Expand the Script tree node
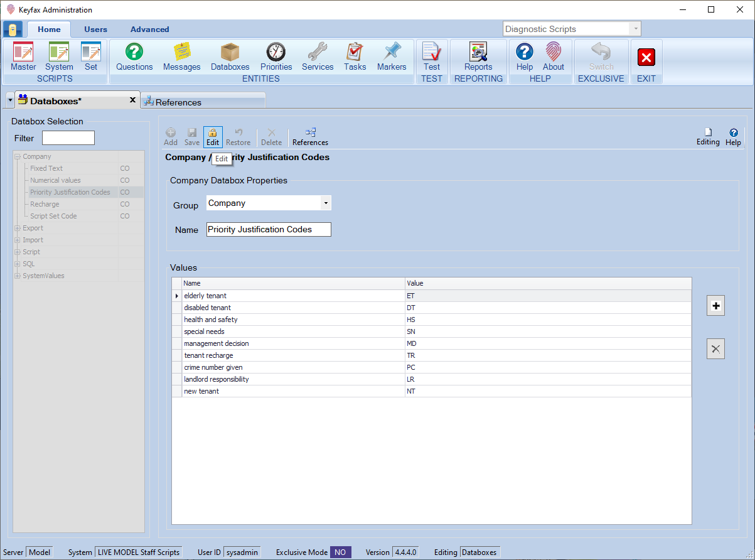Viewport: 755px width, 560px height. [18, 252]
